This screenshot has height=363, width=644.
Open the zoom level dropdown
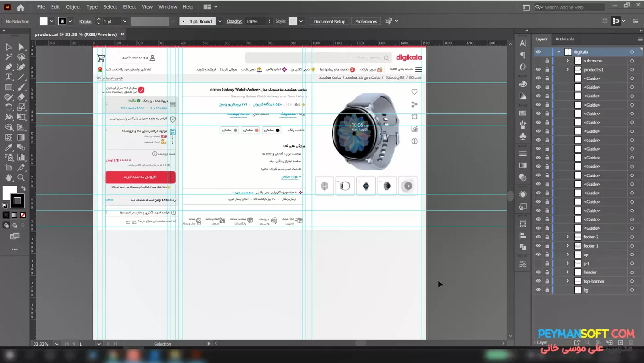click(57, 344)
